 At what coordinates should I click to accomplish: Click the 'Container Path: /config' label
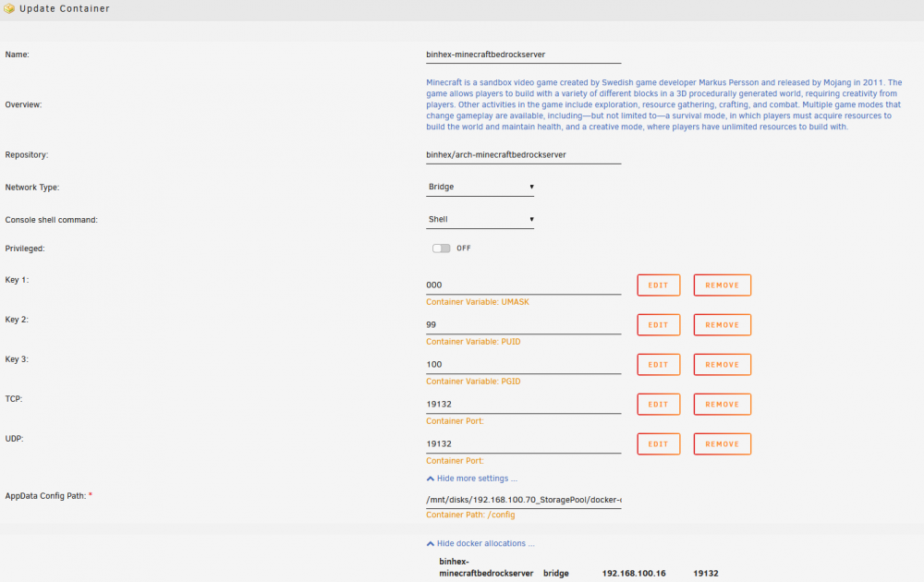pos(470,515)
